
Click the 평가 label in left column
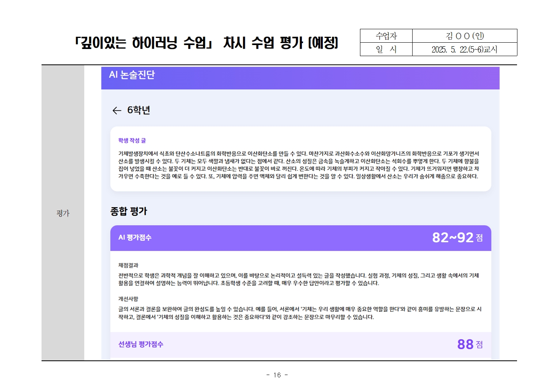click(x=63, y=213)
